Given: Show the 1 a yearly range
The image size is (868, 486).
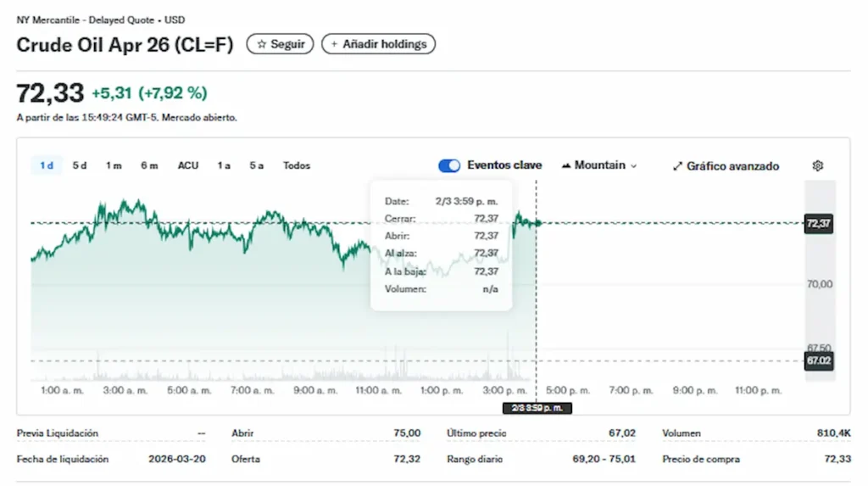Looking at the screenshot, I should pyautogui.click(x=224, y=165).
